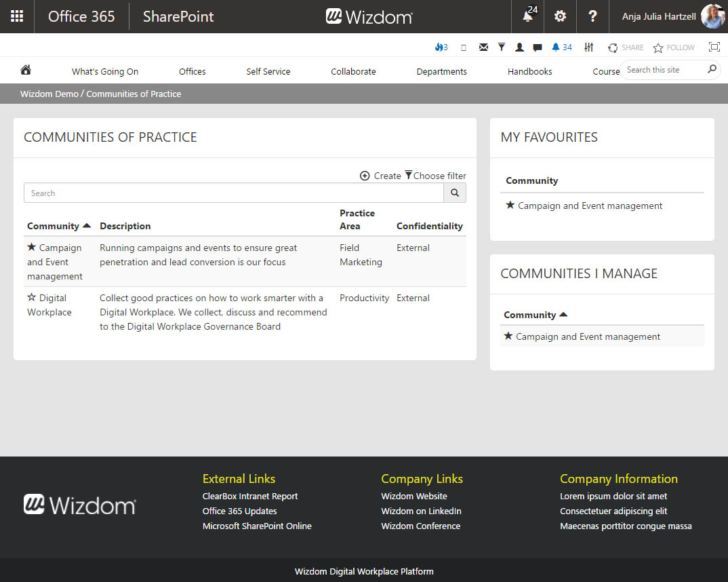Image resolution: width=728 pixels, height=582 pixels.
Task: Open the Office 365 app launcher grid
Action: 17,16
